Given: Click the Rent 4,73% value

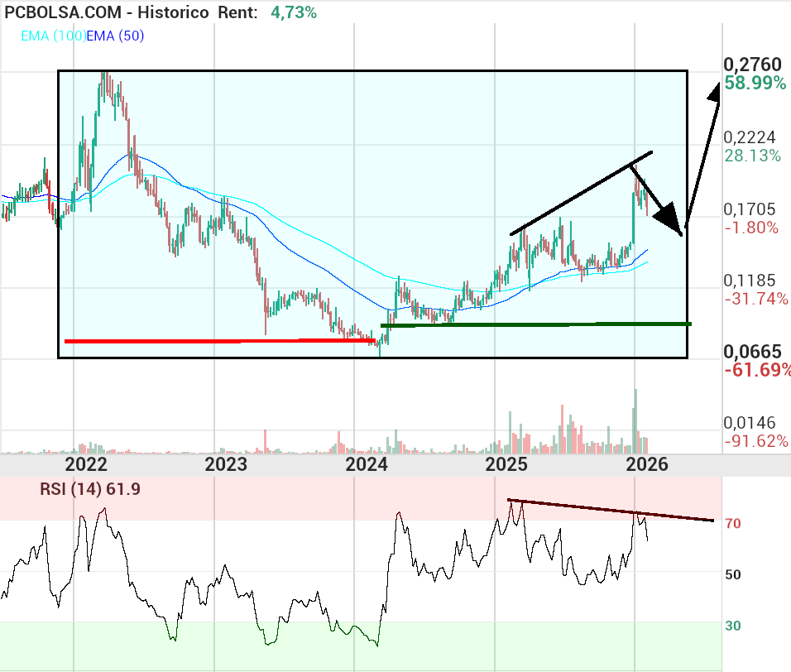Looking at the screenshot, I should 288,12.
